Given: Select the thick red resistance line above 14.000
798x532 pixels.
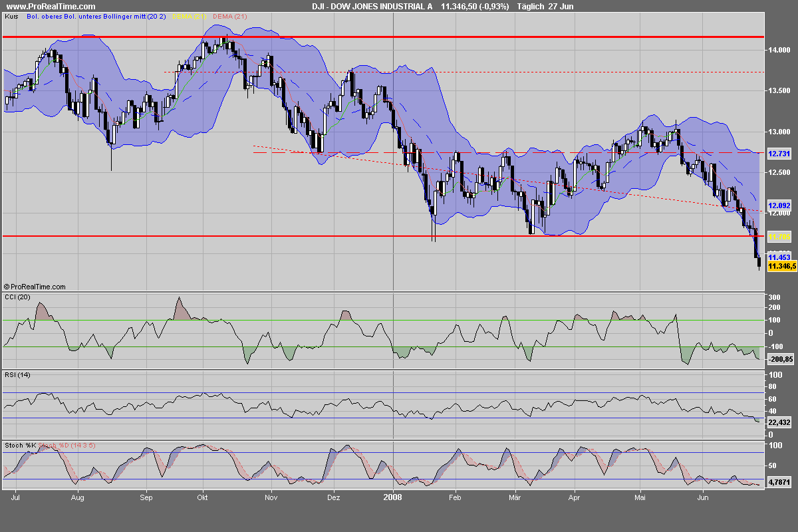Looking at the screenshot, I should 382,37.
